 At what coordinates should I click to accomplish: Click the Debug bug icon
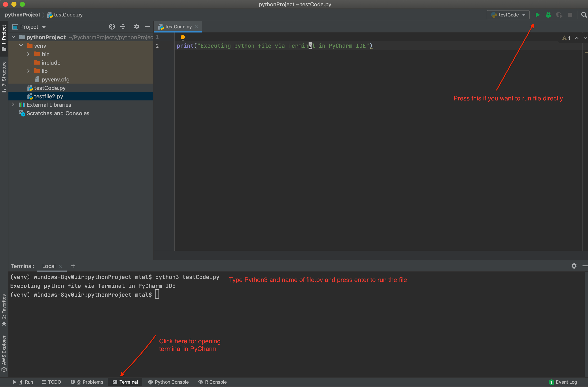pos(548,15)
